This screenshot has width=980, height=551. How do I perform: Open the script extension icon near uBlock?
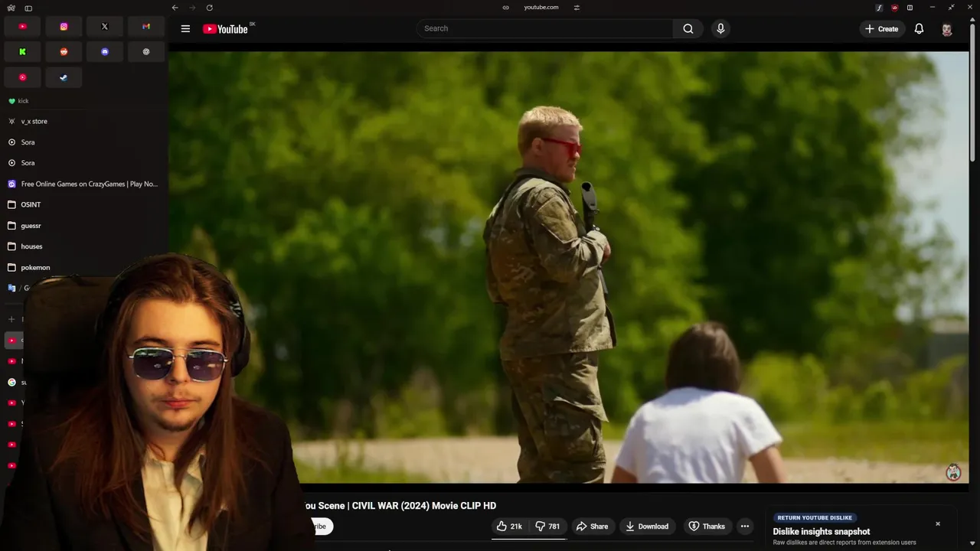(879, 8)
